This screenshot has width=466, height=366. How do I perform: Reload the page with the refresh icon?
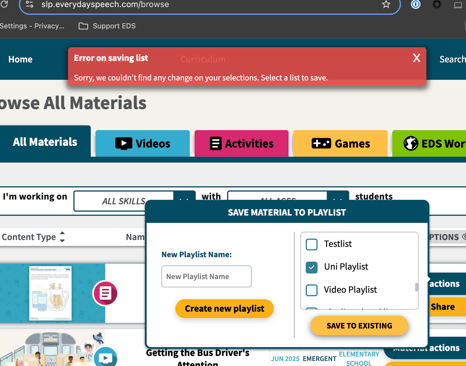click(3, 4)
